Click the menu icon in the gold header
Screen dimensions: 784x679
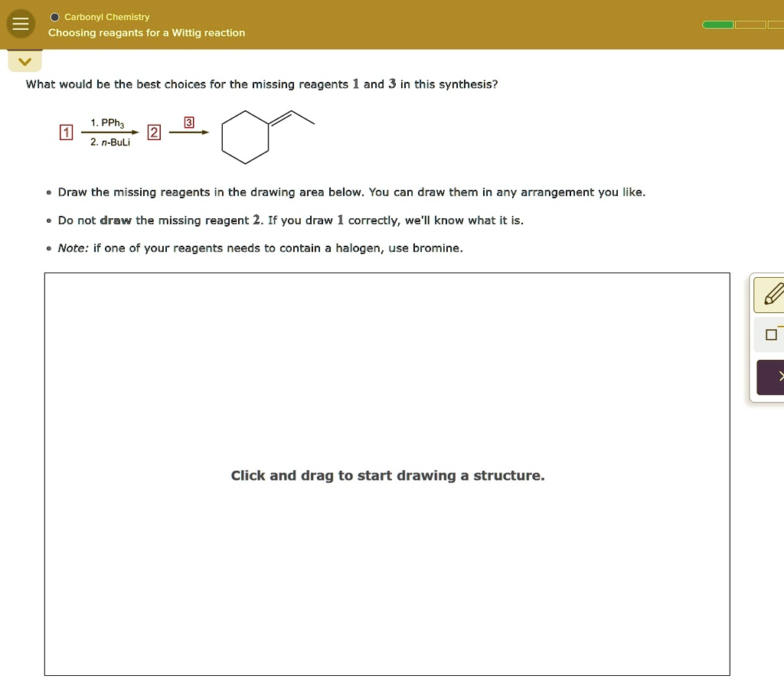[x=20, y=23]
